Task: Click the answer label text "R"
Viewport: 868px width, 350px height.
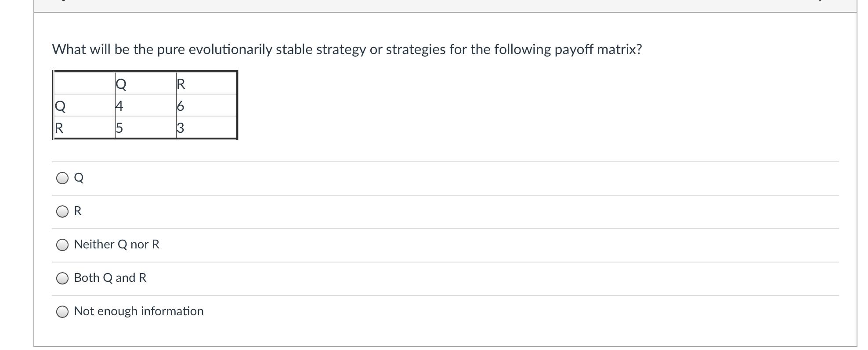Action: point(78,211)
